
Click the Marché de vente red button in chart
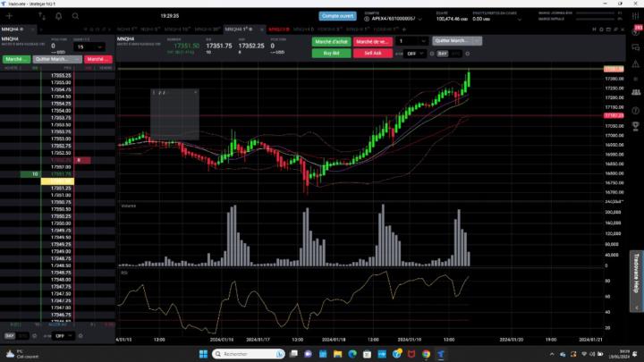point(372,41)
